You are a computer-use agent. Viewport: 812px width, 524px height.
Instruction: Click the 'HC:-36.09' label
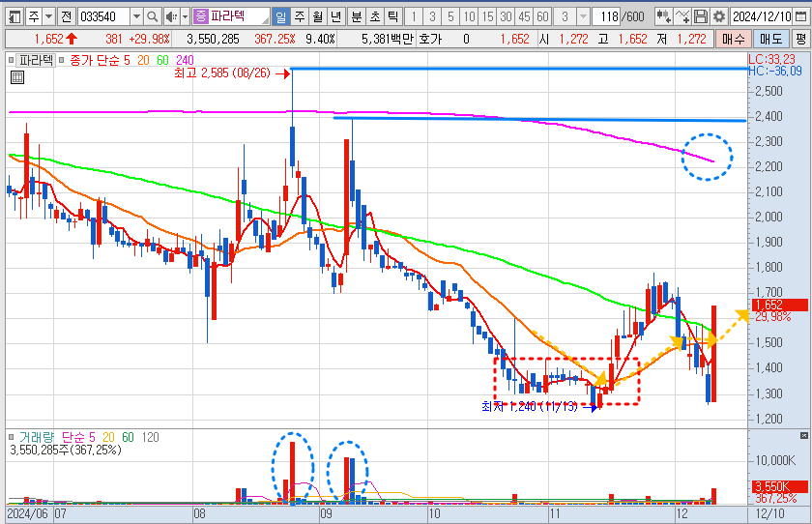(775, 72)
